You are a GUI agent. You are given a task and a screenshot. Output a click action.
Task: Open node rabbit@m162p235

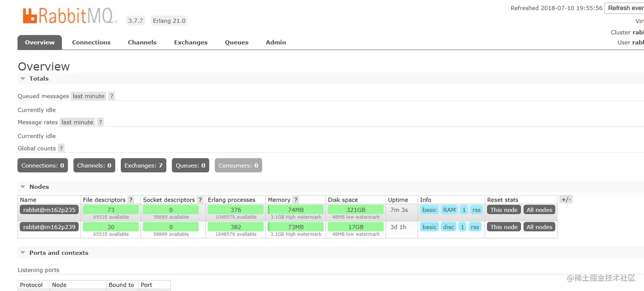[x=49, y=210]
